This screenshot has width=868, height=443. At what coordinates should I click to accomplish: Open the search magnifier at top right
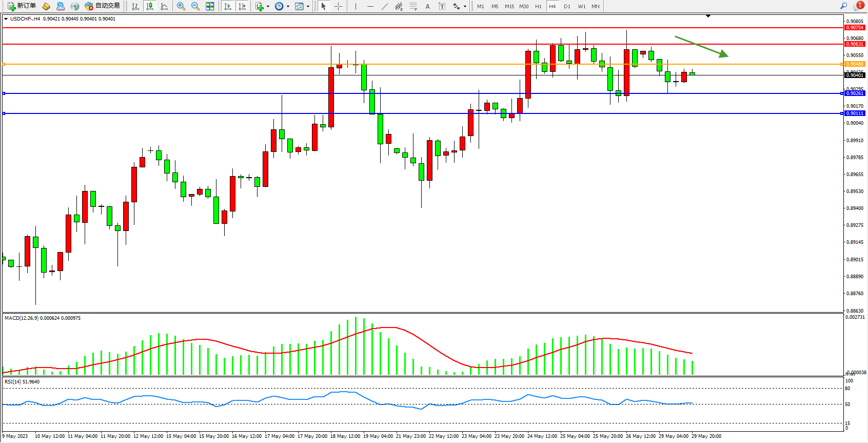point(843,6)
